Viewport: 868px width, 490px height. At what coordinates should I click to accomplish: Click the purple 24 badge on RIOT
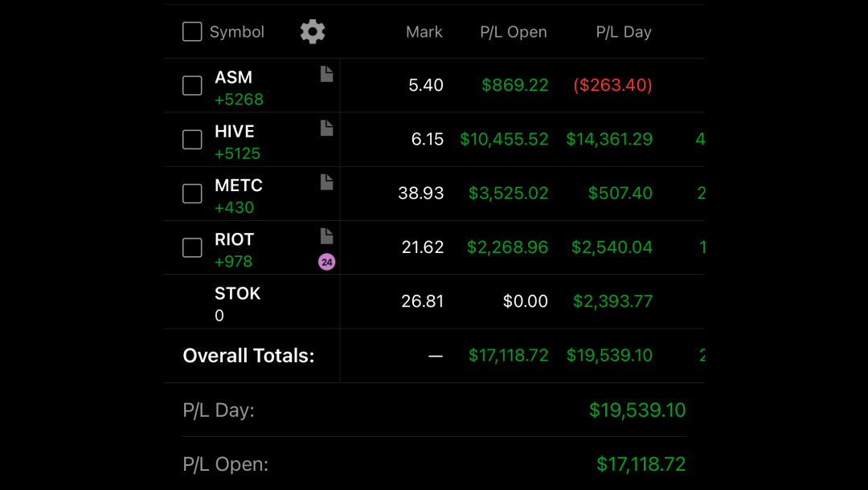326,262
